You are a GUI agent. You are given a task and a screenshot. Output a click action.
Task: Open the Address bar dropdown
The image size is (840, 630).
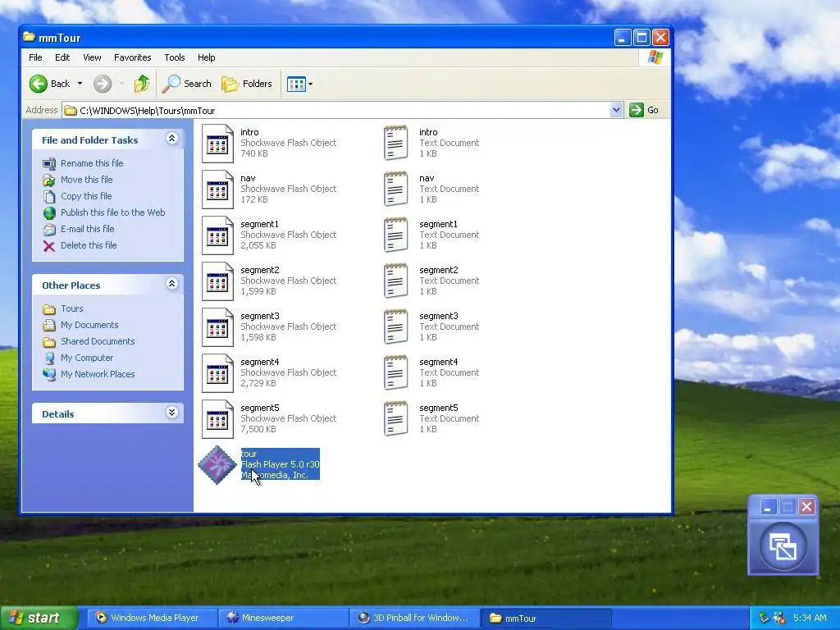click(616, 111)
